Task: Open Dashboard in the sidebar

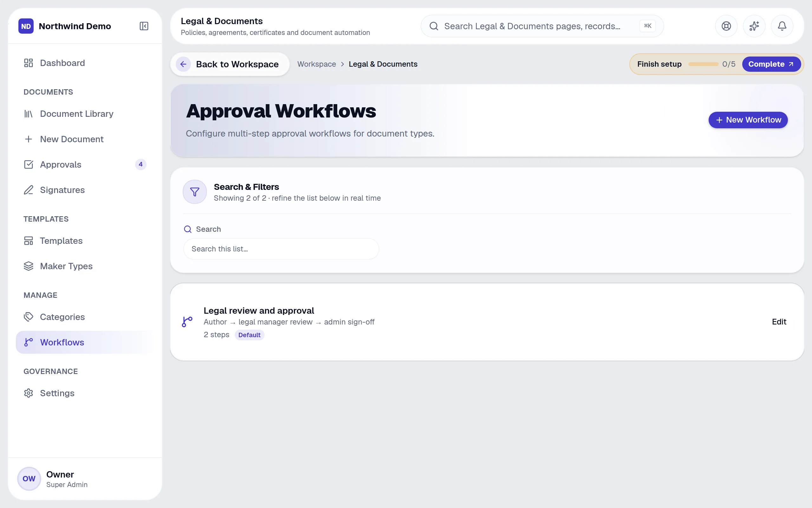Action: tap(85, 63)
